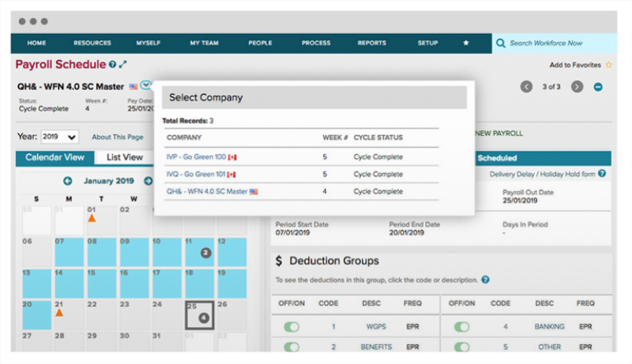Image resolution: width=632 pixels, height=364 pixels.
Task: Click the dollar sign Deduction Groups icon
Action: (279, 261)
